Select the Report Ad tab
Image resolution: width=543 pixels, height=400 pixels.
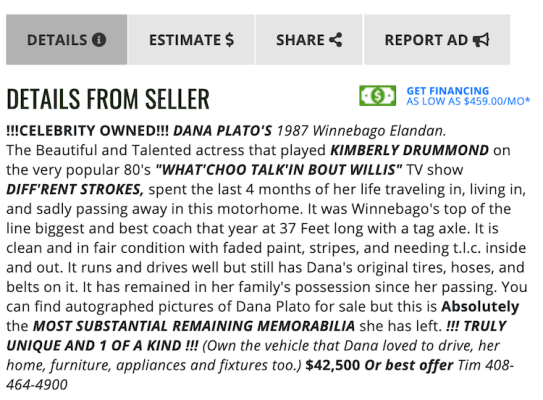pyautogui.click(x=437, y=39)
